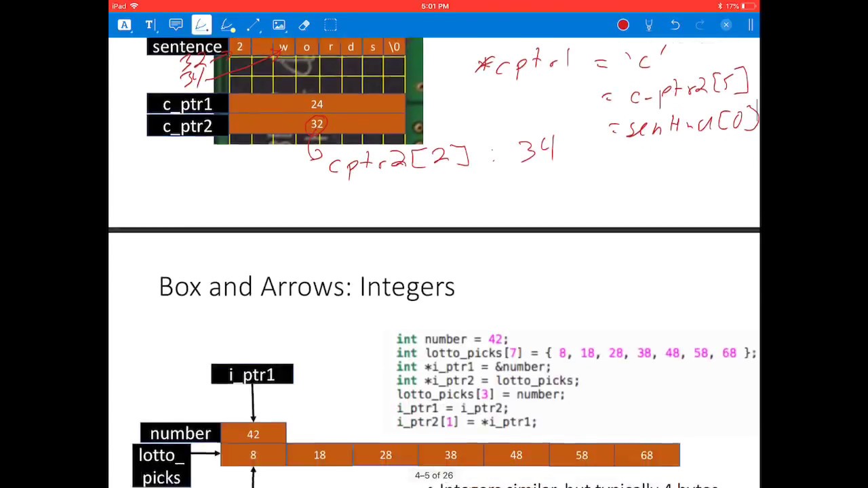The width and height of the screenshot is (868, 488).
Task: Tap the 'int *i_ptr2 = lotto_picks;' line
Action: point(488,380)
